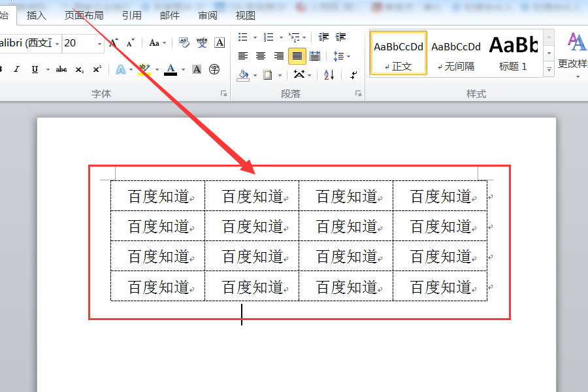Apply the 无间隔 style
588x392 pixels.
[x=456, y=54]
